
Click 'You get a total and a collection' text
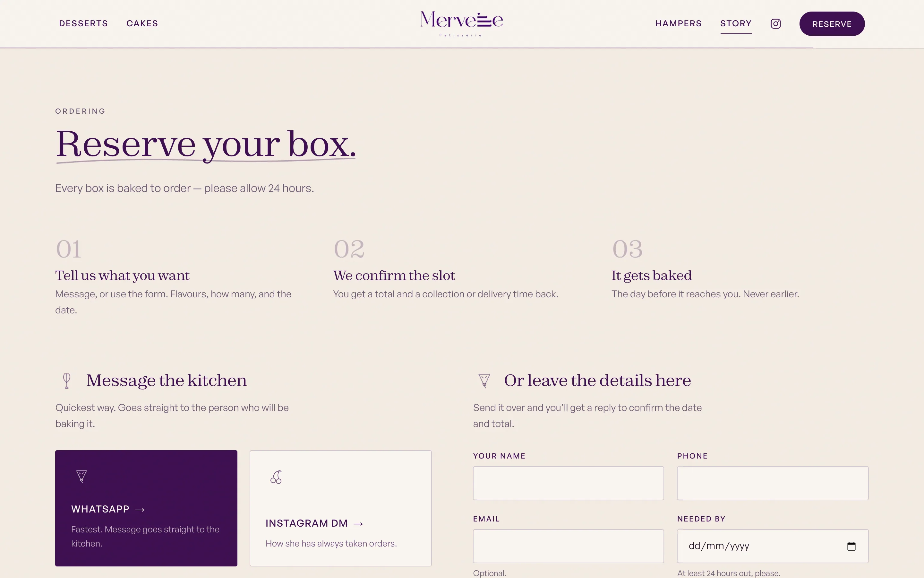point(446,294)
